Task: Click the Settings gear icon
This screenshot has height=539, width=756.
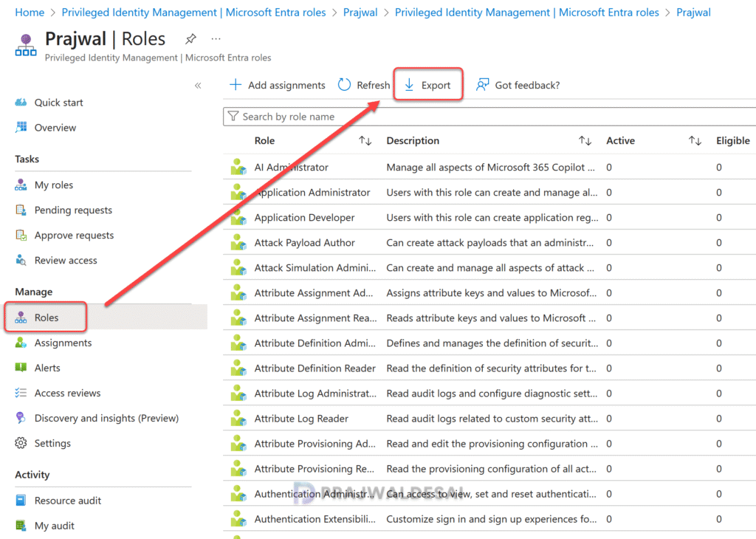Action: (x=21, y=442)
